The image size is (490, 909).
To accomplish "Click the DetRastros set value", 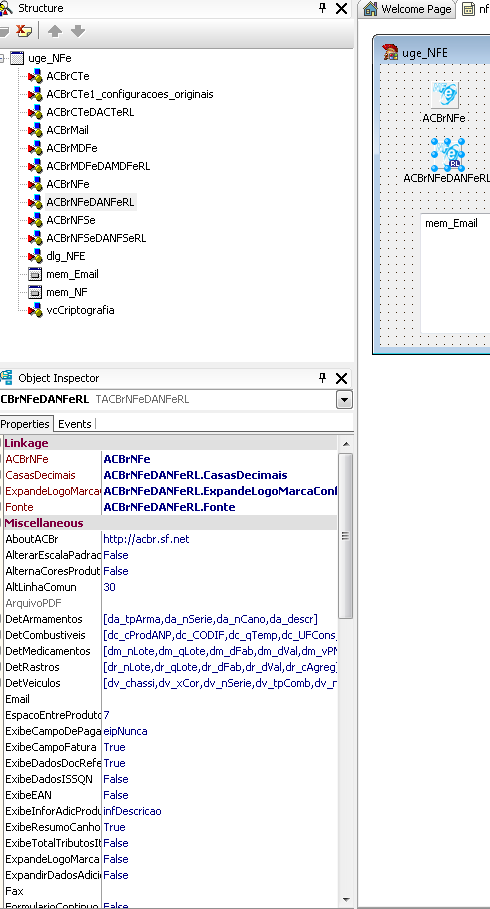I will pyautogui.click(x=220, y=667).
